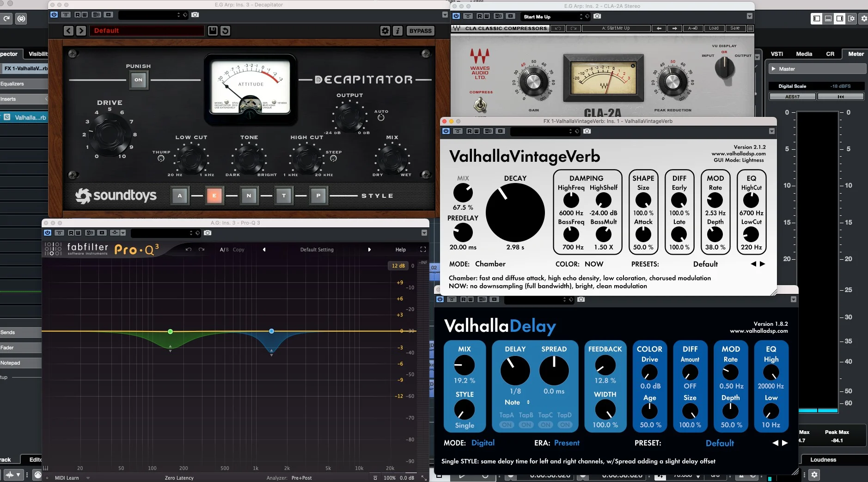
Task: Change ValhallaDelay Note sync stepper
Action: coord(528,403)
